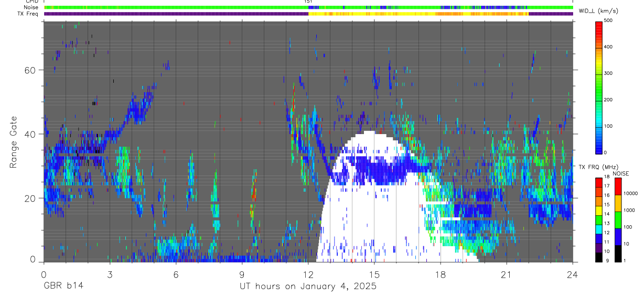Click the 200 tick on the width colorbar
Screen dimensions: 644x297
(608, 100)
